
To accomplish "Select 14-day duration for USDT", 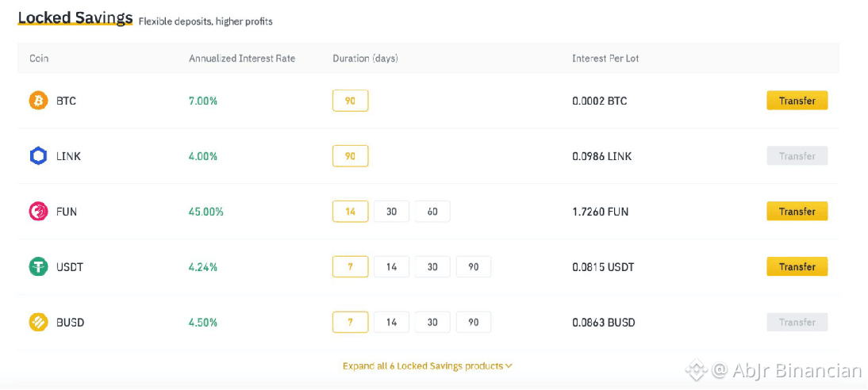I will pyautogui.click(x=391, y=267).
